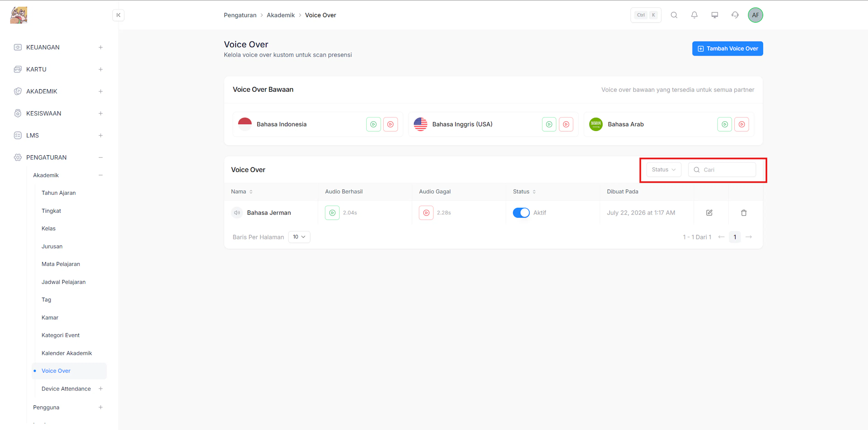Expand the AKADEMIK menu
The image size is (868, 430).
point(100,92)
